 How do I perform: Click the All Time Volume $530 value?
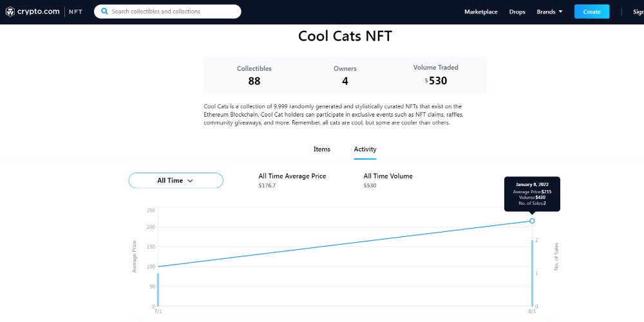(370, 185)
